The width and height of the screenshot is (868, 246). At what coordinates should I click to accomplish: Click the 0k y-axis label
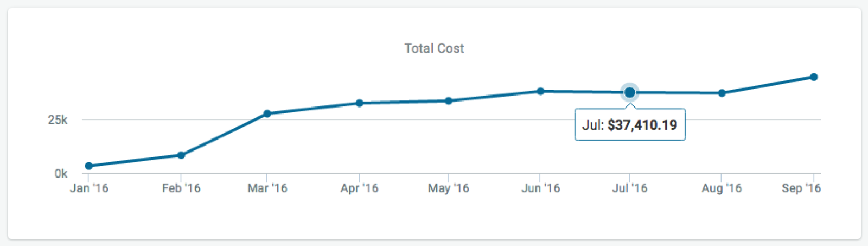point(61,173)
